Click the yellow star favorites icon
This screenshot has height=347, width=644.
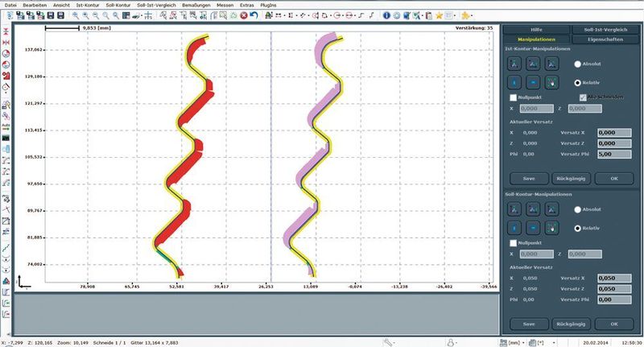(439, 15)
